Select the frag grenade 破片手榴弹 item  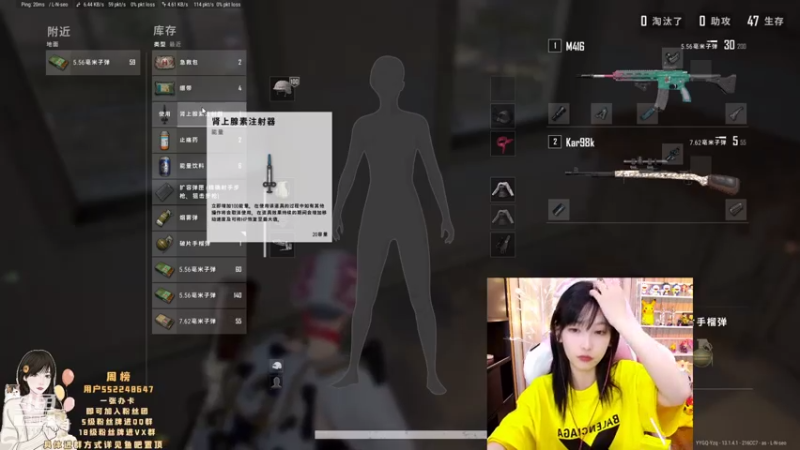click(199, 243)
